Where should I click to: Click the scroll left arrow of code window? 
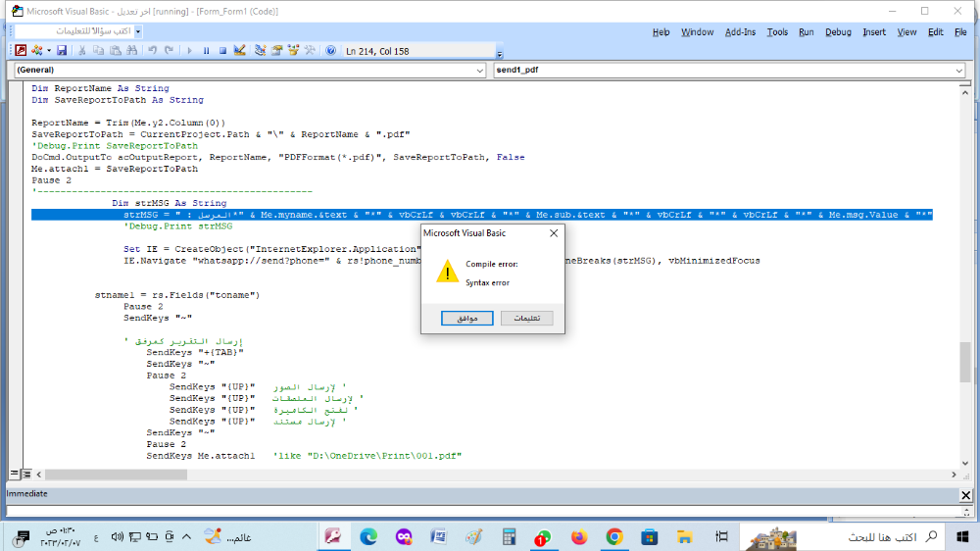point(39,475)
